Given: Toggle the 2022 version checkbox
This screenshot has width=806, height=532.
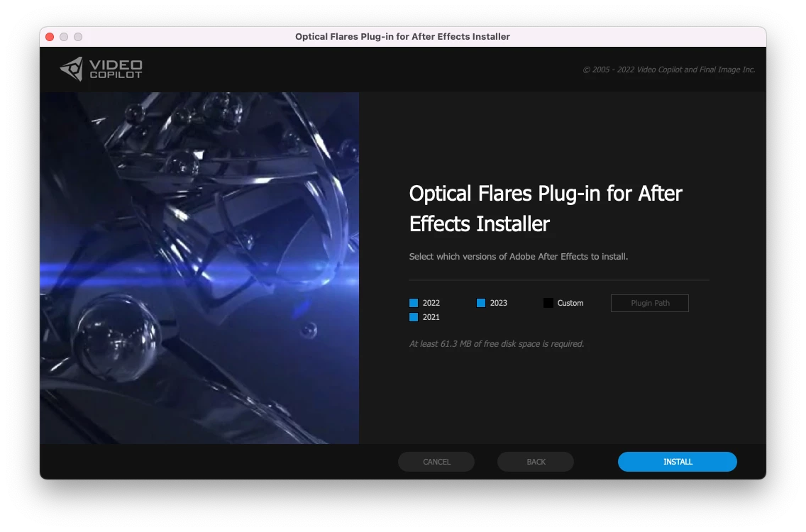Looking at the screenshot, I should [413, 303].
